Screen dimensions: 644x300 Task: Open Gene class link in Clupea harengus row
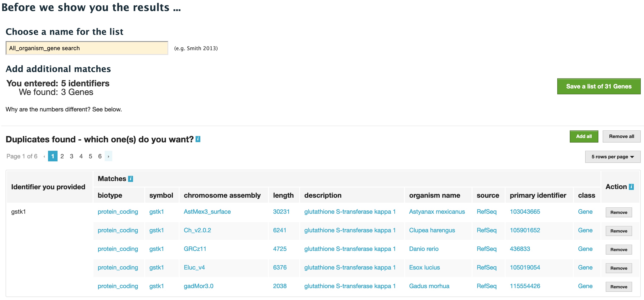tap(585, 230)
